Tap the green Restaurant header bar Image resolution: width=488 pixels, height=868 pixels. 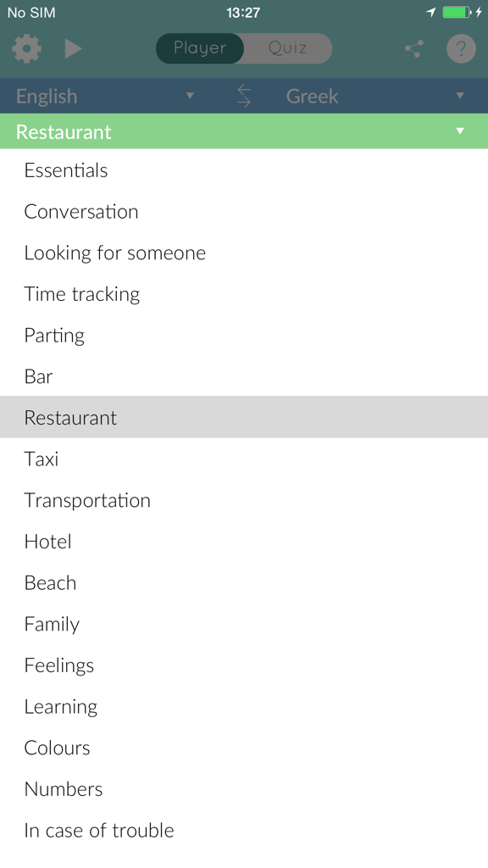coord(244,131)
